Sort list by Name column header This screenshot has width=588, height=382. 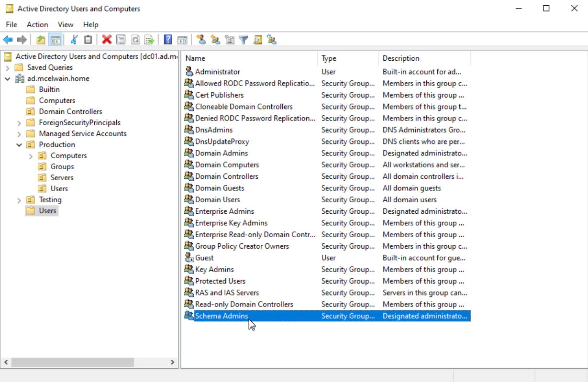249,58
